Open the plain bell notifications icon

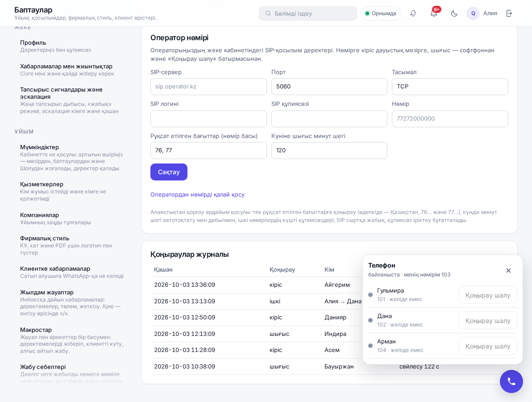tap(413, 13)
